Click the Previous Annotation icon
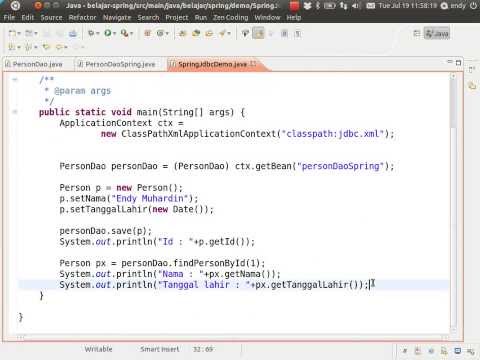The height and width of the screenshot is (360, 480). point(29,47)
